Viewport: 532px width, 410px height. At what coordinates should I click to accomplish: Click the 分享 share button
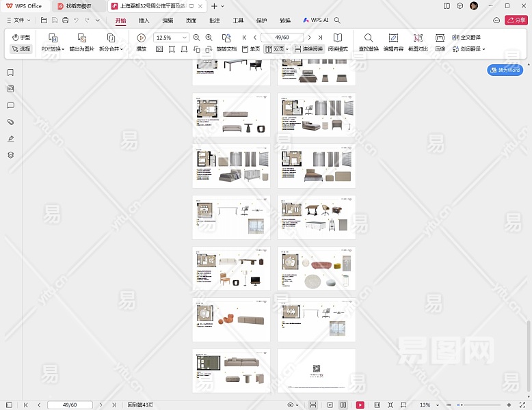(515, 20)
